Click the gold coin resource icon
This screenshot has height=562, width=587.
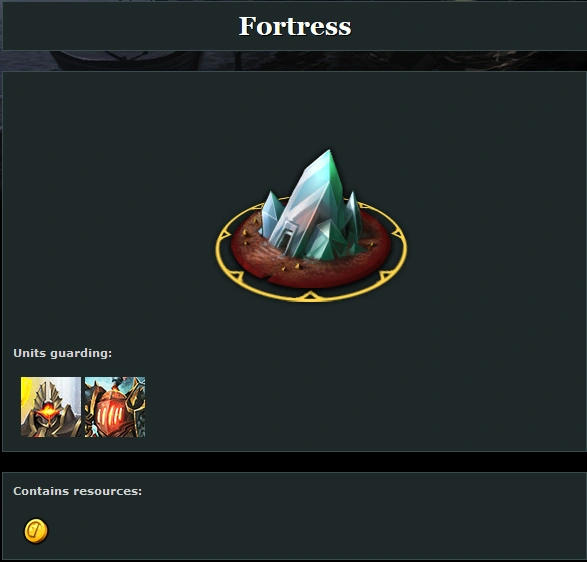pos(36,531)
